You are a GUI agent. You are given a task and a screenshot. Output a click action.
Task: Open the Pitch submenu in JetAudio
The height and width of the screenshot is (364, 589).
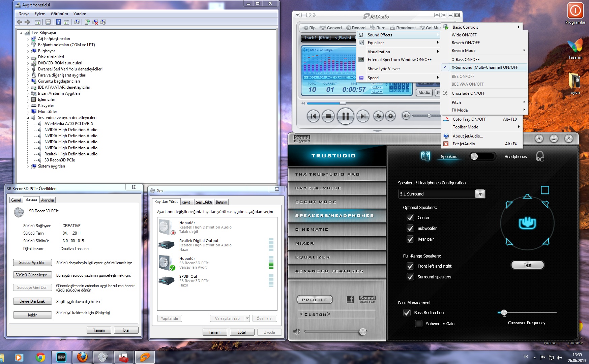click(x=484, y=102)
